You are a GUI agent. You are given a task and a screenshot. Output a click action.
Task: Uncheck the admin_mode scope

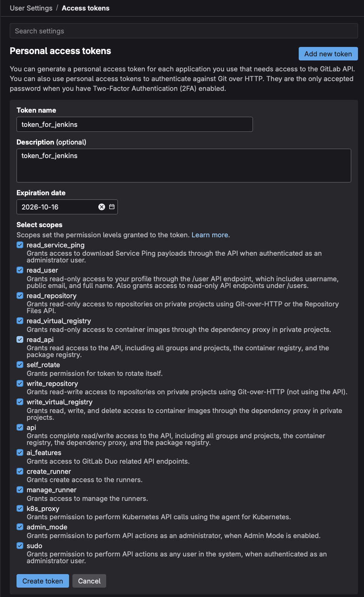coord(20,527)
